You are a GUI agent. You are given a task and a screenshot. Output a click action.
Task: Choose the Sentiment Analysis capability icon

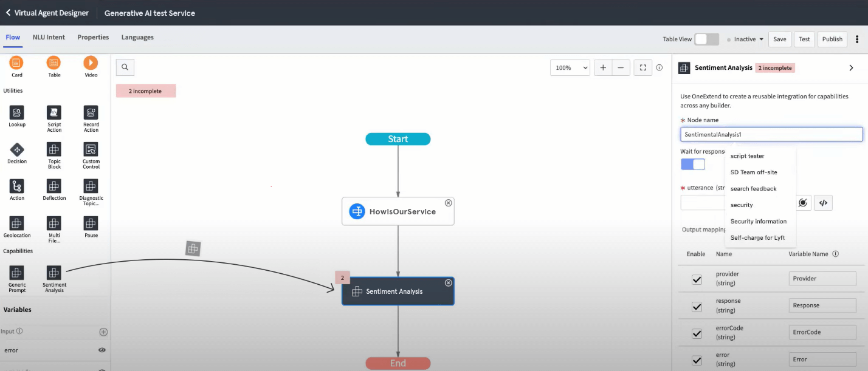click(54, 273)
